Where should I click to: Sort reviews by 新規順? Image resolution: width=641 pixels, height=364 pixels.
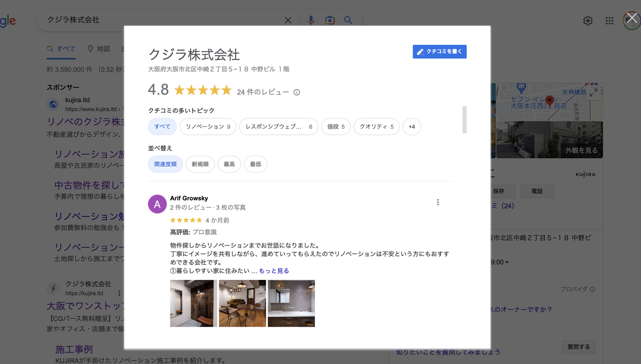[200, 164]
